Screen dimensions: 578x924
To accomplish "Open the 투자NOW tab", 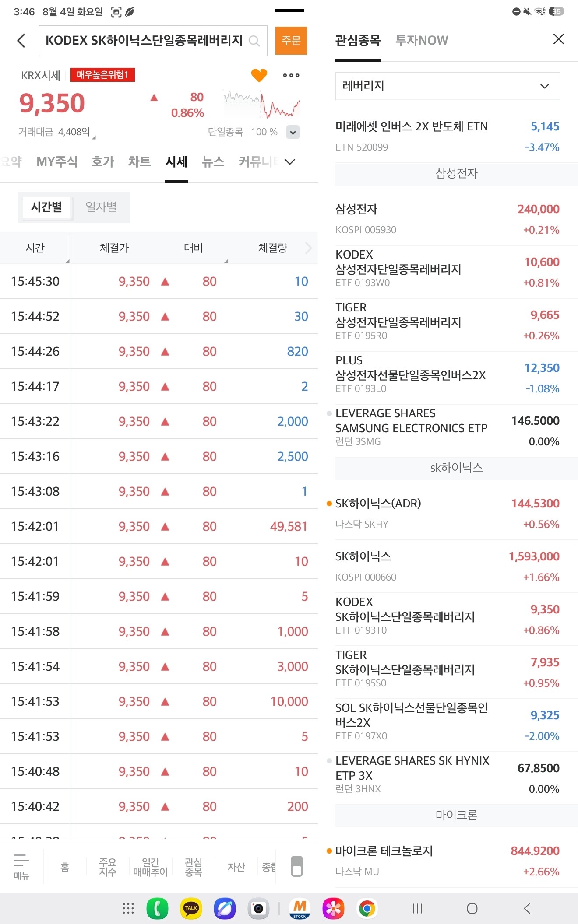I will pos(422,41).
